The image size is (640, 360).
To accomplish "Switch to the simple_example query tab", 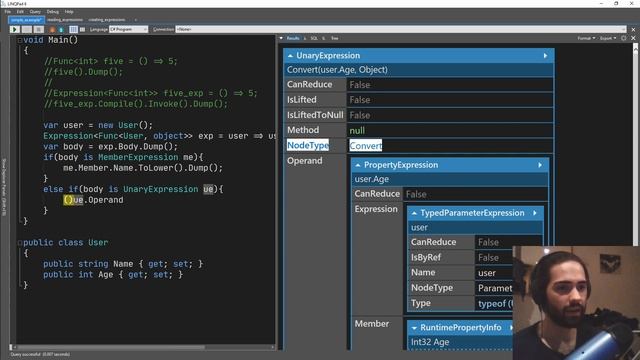I will [x=26, y=20].
